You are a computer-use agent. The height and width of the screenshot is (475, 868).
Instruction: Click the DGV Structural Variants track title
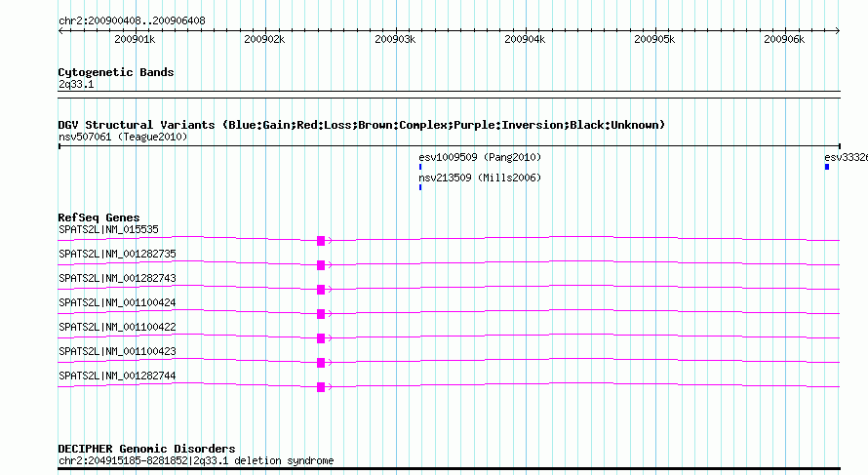362,125
